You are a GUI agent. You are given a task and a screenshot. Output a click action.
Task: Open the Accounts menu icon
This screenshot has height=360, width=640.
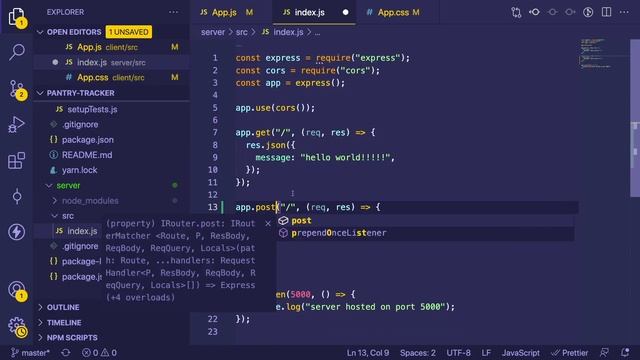17,290
